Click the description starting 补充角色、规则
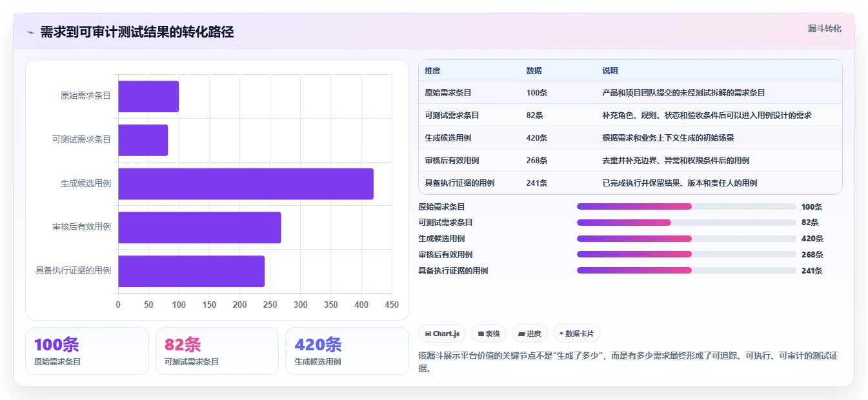The height and width of the screenshot is (400, 868). click(x=707, y=115)
